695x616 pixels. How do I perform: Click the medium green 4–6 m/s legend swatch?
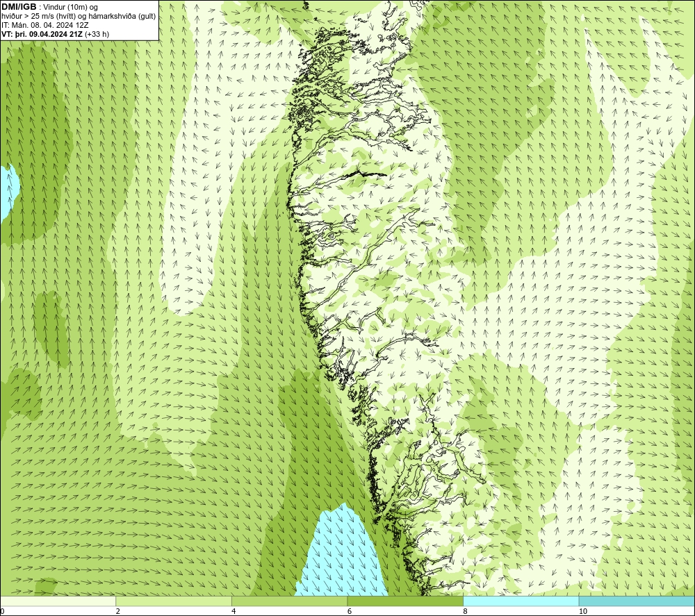289,601
